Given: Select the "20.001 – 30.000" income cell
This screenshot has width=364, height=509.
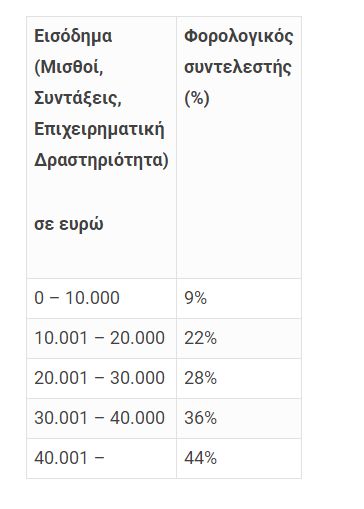Looking at the screenshot, I should [101, 378].
